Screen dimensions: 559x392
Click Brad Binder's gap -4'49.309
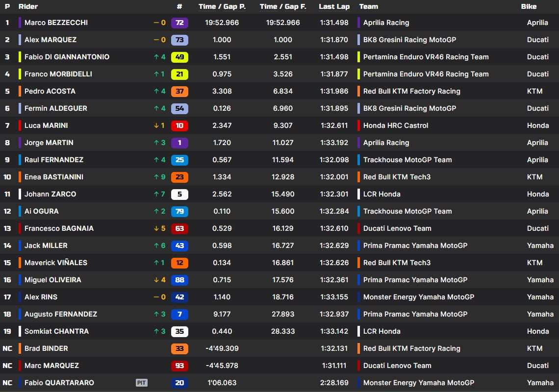(222, 348)
